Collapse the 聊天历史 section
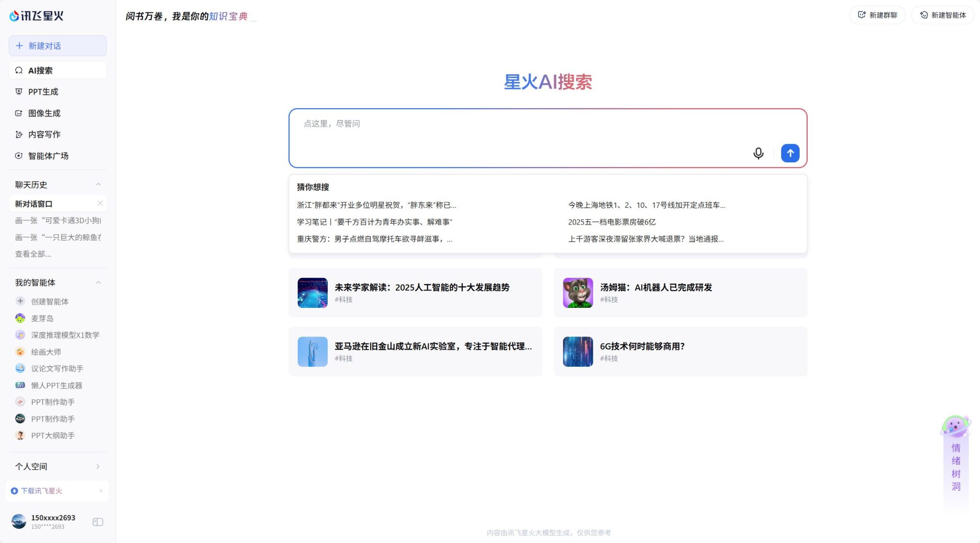 click(x=98, y=185)
